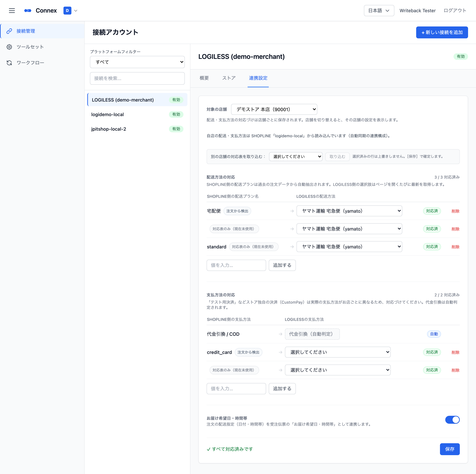Delete the 宅配便 shipping mapping row
This screenshot has width=476, height=474.
[x=455, y=211]
